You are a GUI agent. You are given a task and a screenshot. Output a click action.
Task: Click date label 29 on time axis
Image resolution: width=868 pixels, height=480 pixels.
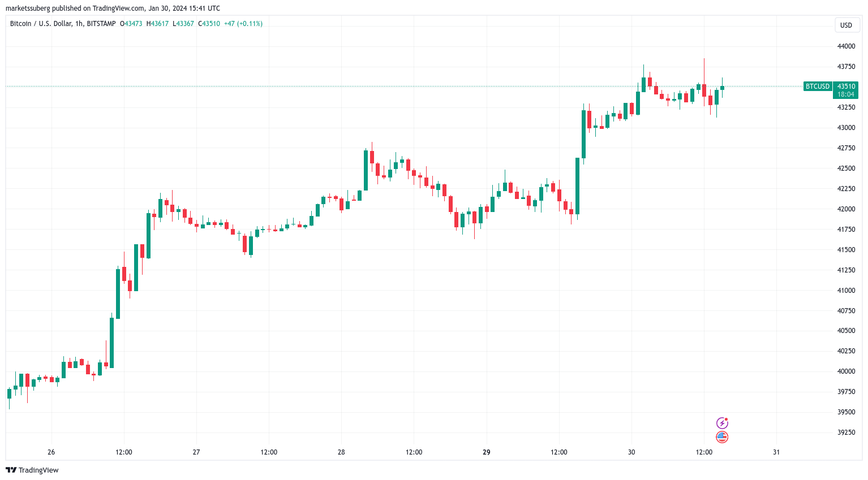(x=486, y=452)
